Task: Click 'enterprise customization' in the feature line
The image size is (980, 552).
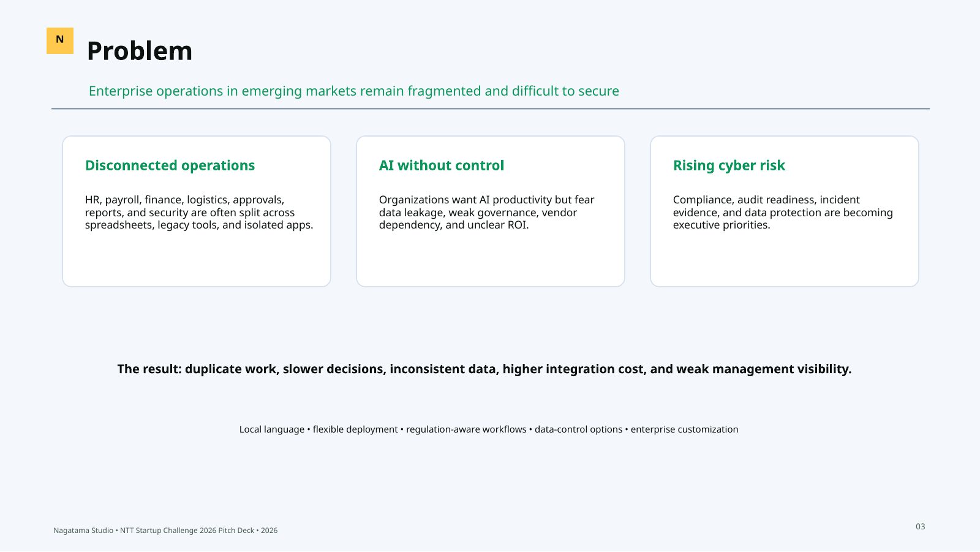Action: pyautogui.click(x=685, y=429)
